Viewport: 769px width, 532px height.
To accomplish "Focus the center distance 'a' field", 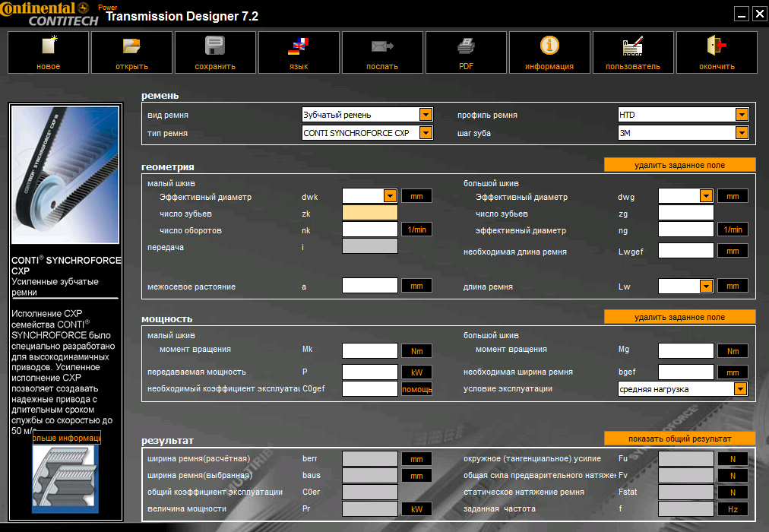I will pyautogui.click(x=370, y=285).
